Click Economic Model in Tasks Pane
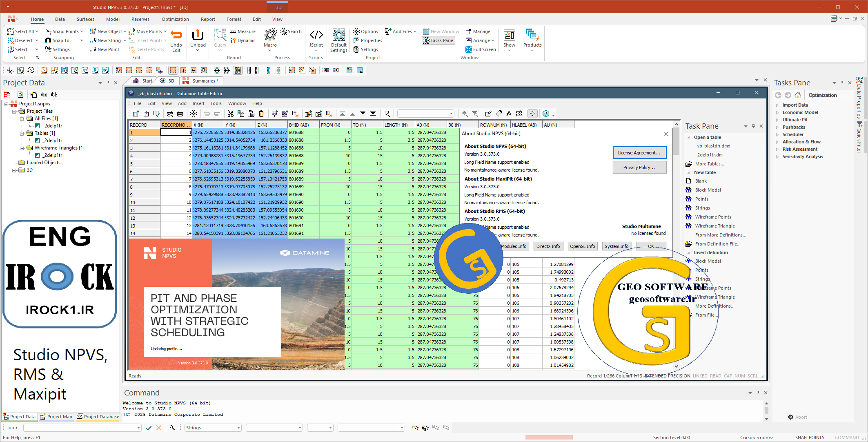The height and width of the screenshot is (442, 868). point(800,112)
